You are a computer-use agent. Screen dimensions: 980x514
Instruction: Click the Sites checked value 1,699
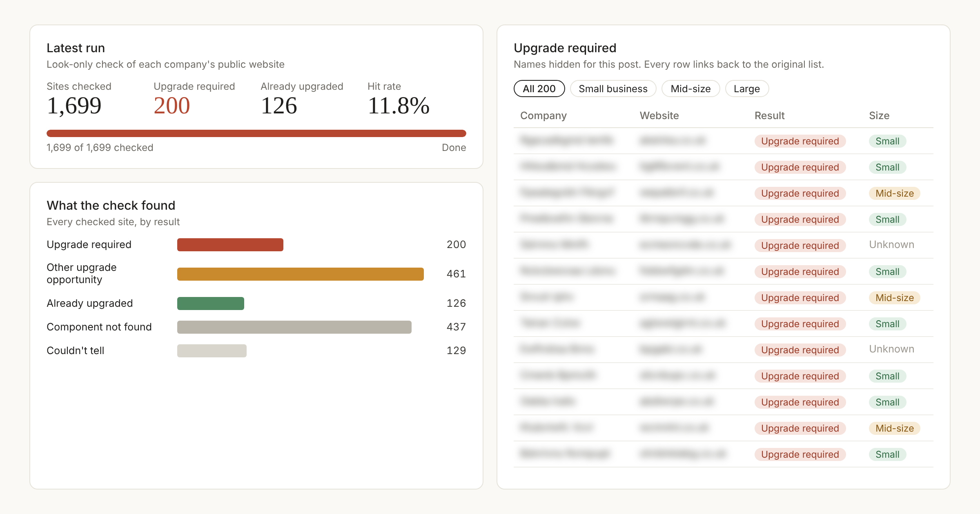(x=74, y=106)
